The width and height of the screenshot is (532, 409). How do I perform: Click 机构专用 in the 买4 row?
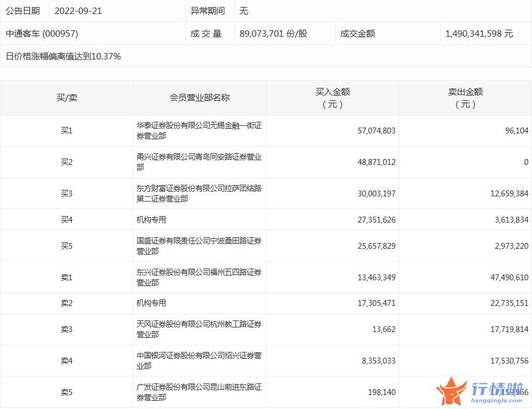point(152,220)
